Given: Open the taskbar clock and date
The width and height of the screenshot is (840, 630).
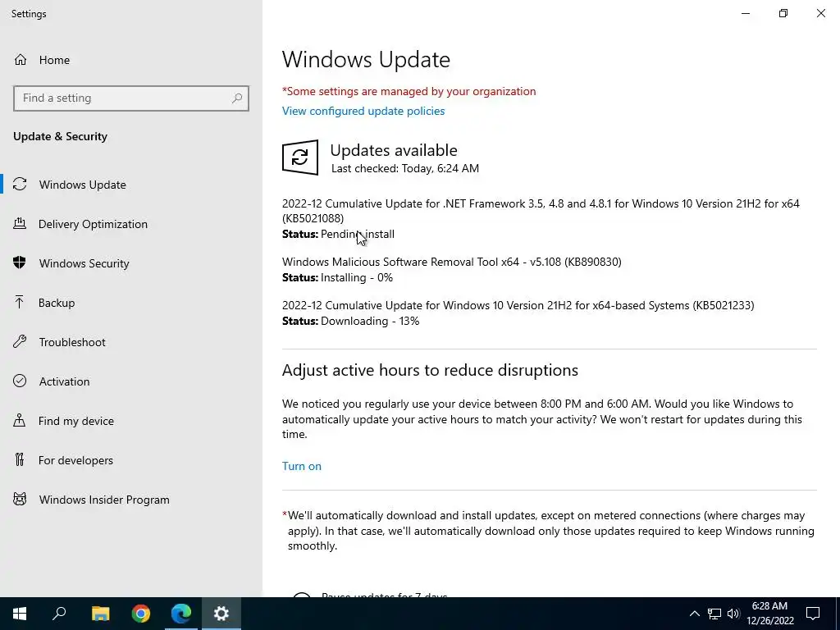Looking at the screenshot, I should tap(770, 614).
